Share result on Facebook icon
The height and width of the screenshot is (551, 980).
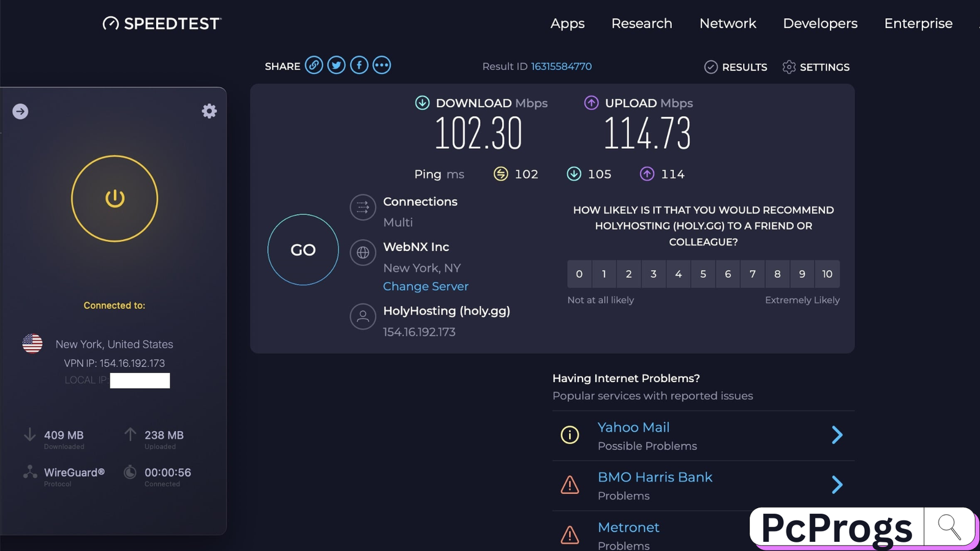point(359,65)
